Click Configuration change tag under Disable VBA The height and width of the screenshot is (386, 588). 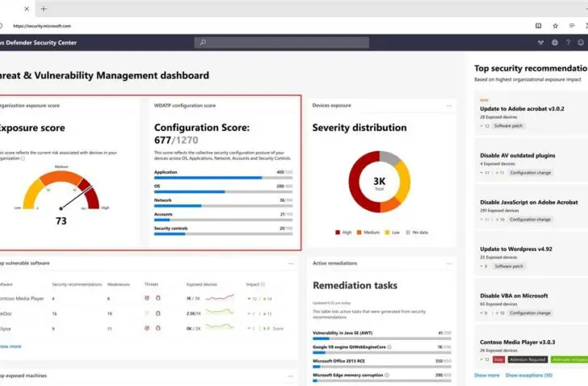(x=530, y=313)
